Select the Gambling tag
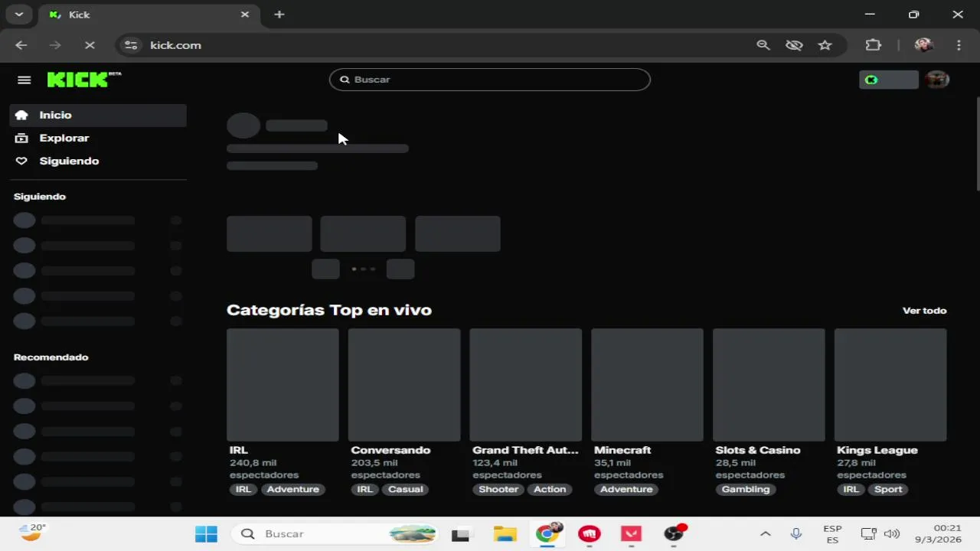The image size is (980, 551). click(x=746, y=489)
